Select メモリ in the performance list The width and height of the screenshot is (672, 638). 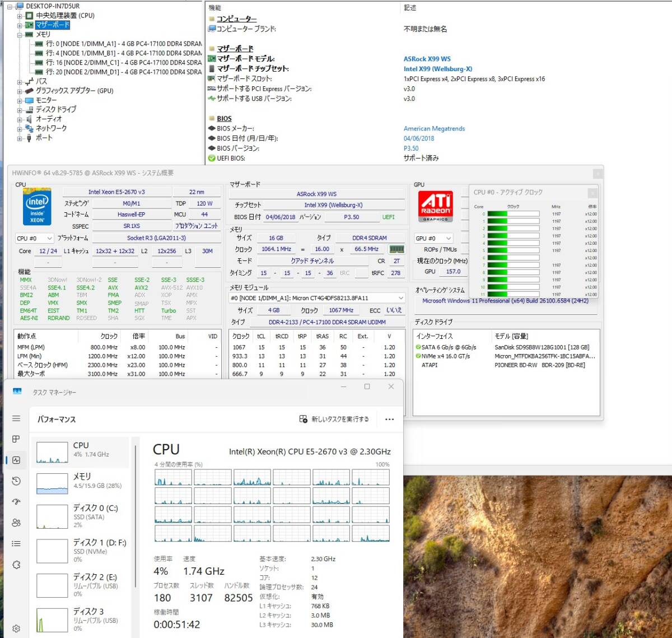coord(81,481)
